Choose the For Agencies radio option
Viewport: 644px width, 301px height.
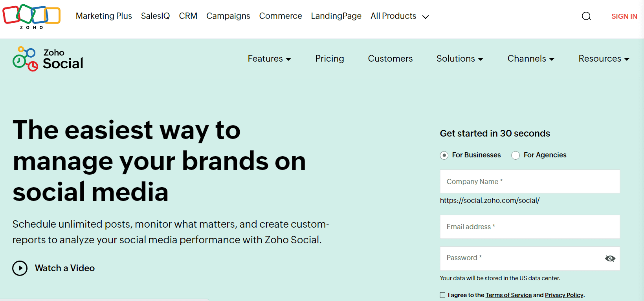tap(516, 155)
